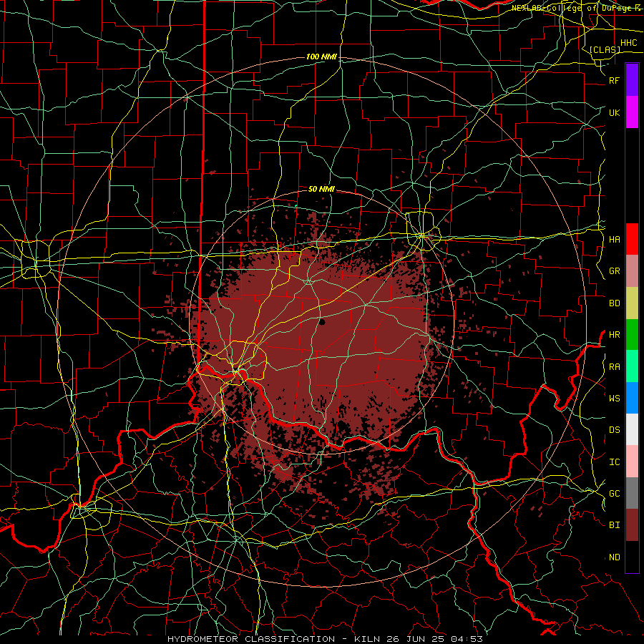The height and width of the screenshot is (644, 644).
Task: Click the GC legend label
Action: coord(615,494)
